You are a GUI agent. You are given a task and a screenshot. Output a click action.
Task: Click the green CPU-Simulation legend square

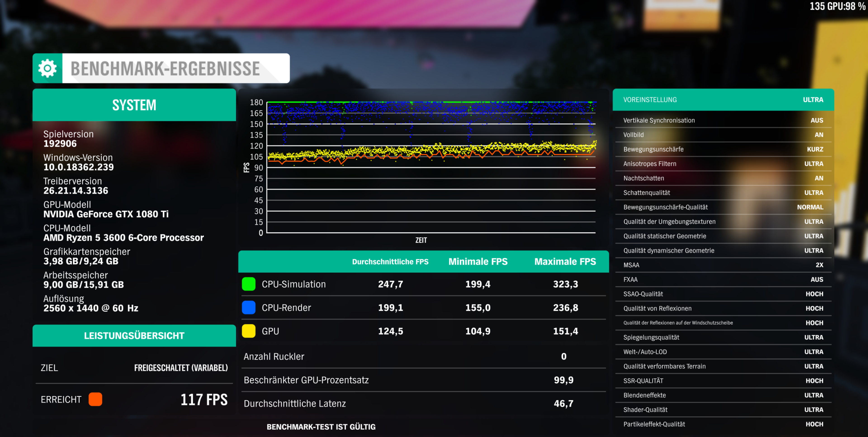coord(249,284)
